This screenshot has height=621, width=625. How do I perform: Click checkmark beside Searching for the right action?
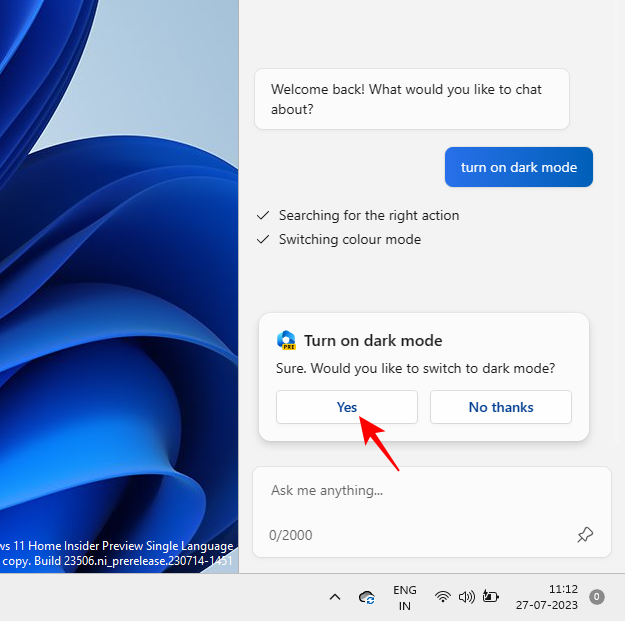263,215
